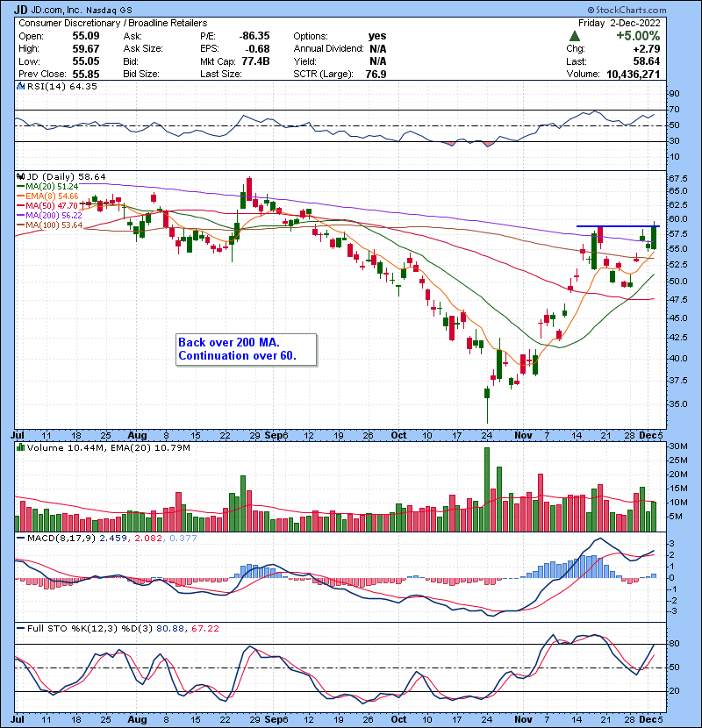The image size is (702, 728).
Task: Click the 80 label on stochastic axis
Action: click(674, 644)
